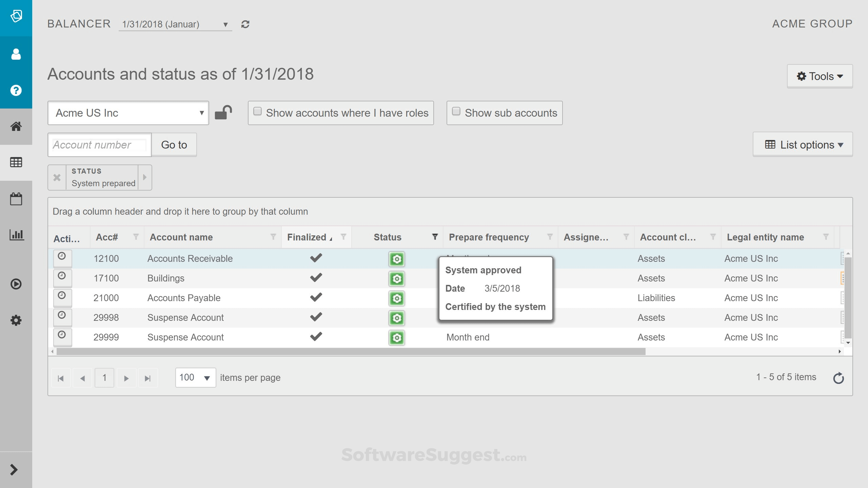Click the clock action icon for account 12100

(62, 257)
